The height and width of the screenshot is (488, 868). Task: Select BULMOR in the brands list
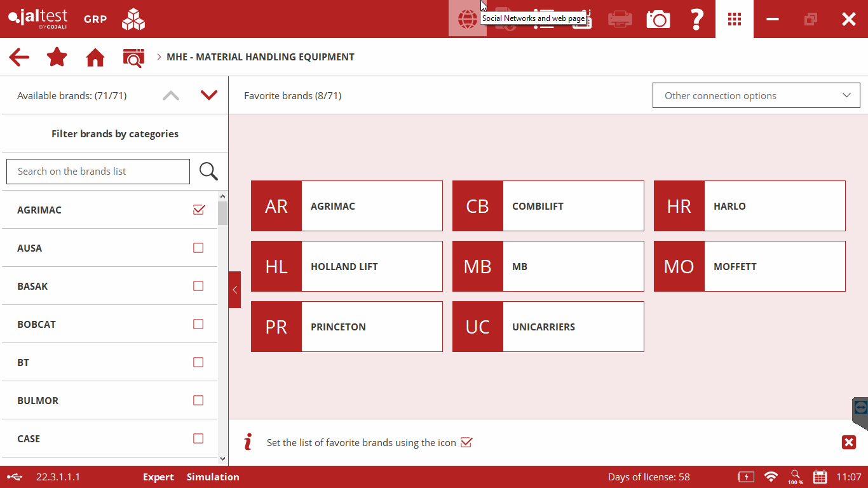coord(109,400)
